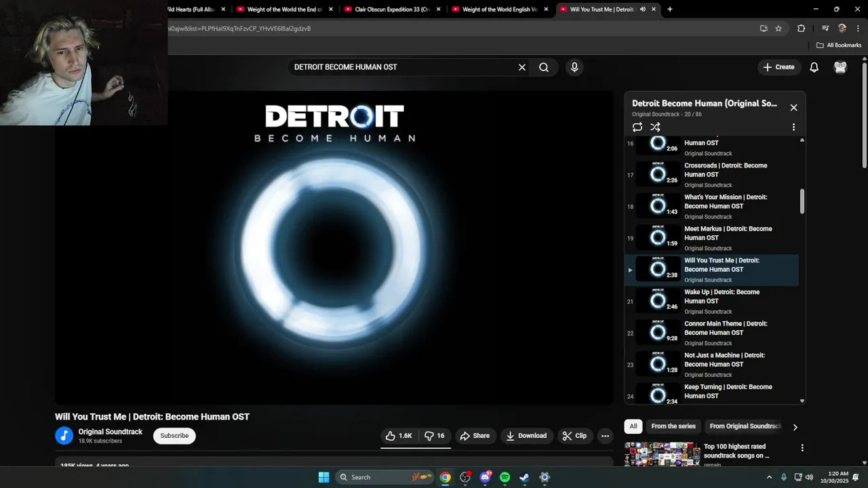Create a clip with the Clip button

[x=574, y=436]
